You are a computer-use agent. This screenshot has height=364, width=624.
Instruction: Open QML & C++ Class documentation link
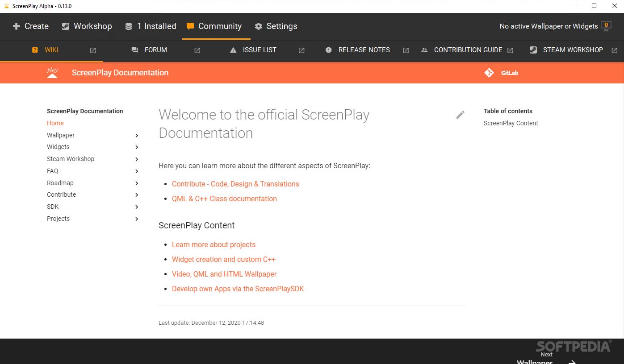224,199
